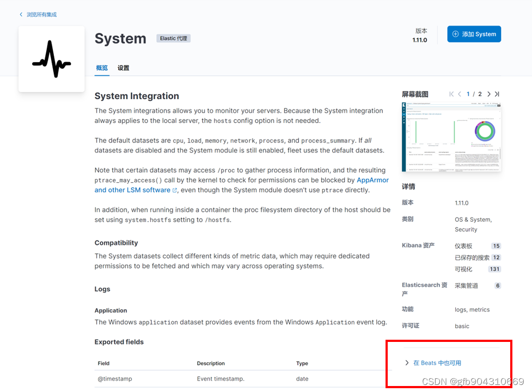
Task: Click the System page title
Action: 120,38
